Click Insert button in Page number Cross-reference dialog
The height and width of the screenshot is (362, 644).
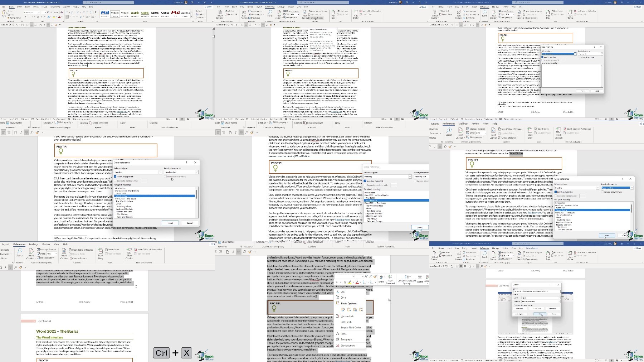click(607, 235)
